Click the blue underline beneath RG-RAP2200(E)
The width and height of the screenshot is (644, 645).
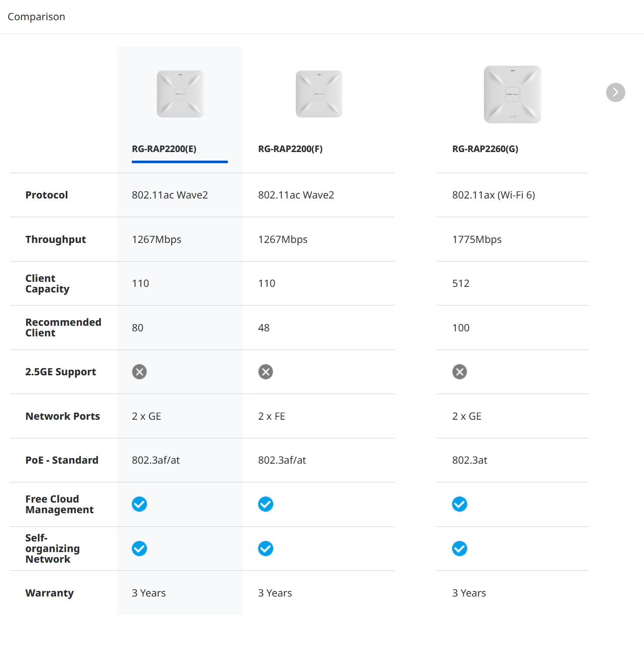[179, 162]
